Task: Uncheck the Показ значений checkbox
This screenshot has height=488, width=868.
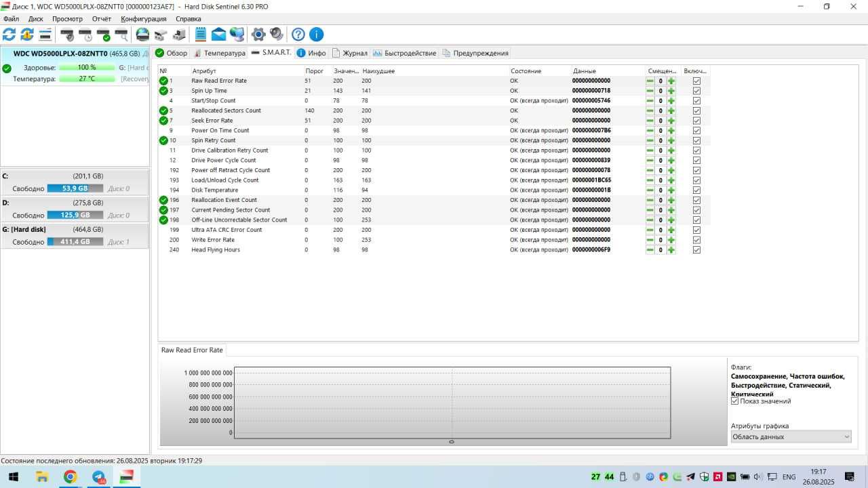Action: click(734, 401)
